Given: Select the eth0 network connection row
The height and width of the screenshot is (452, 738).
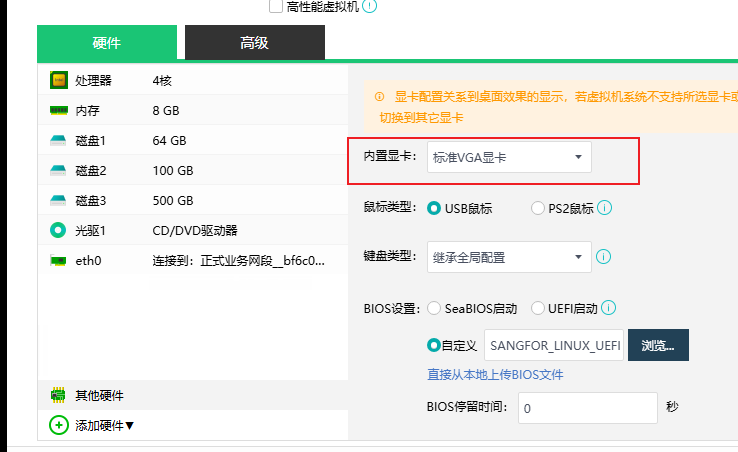Looking at the screenshot, I should pos(193,260).
